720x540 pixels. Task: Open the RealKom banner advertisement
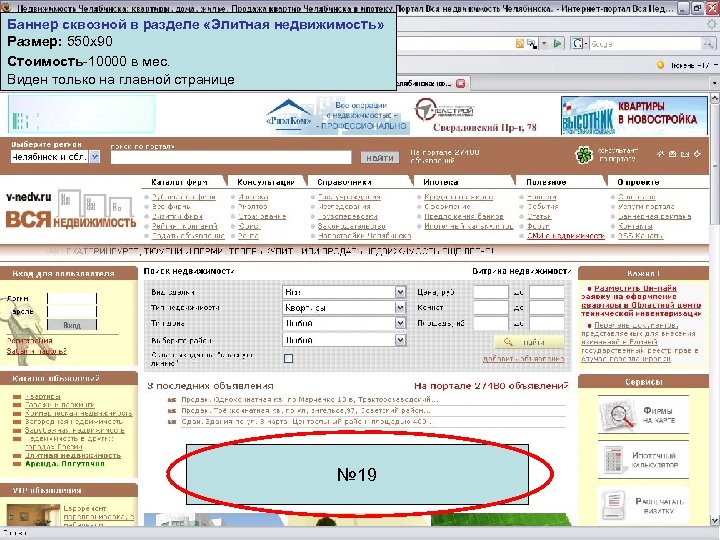click(x=337, y=115)
